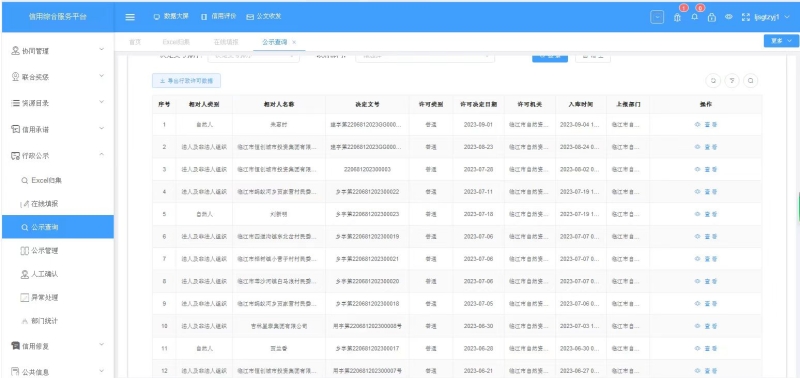Click the header icon with red badge 1

tap(678, 17)
